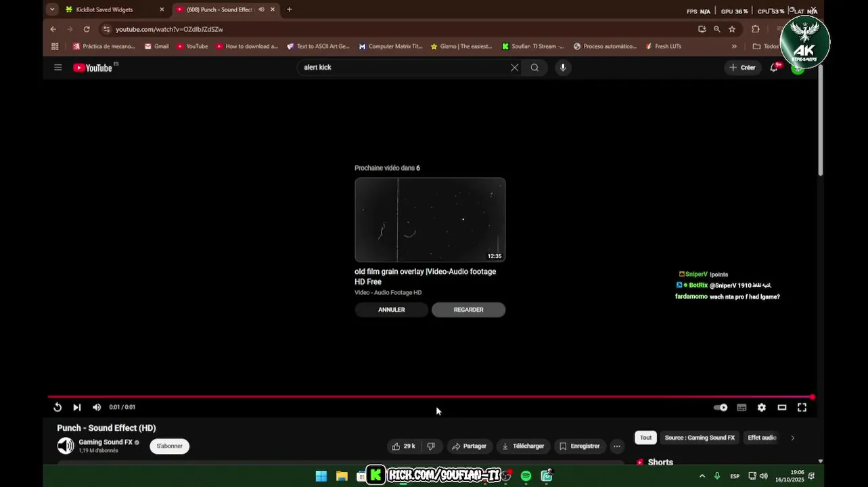This screenshot has height=487, width=868.
Task: Open the Gmail bookmark
Action: point(156,47)
